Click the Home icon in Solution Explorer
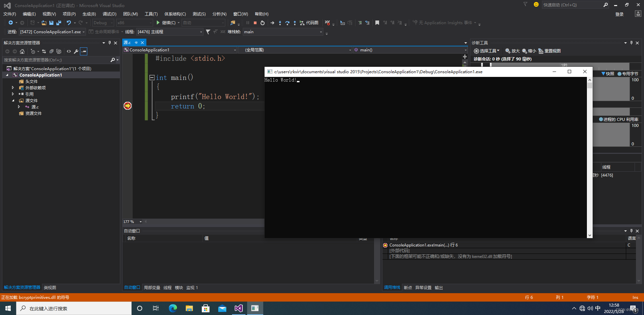 [x=22, y=51]
